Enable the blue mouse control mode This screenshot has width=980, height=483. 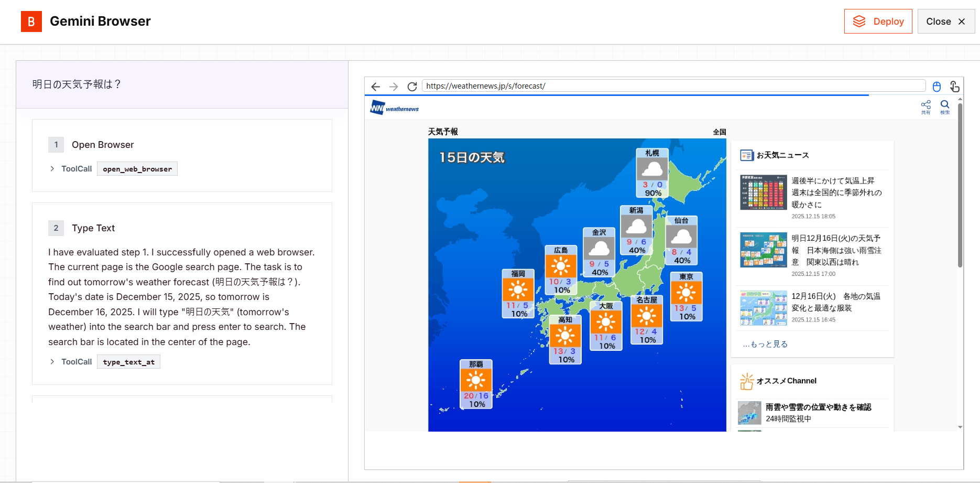[x=937, y=87]
